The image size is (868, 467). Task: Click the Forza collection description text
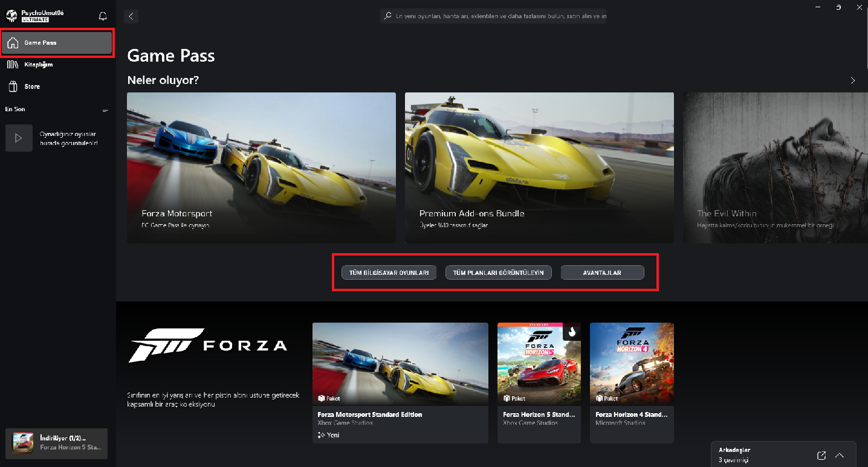point(213,399)
